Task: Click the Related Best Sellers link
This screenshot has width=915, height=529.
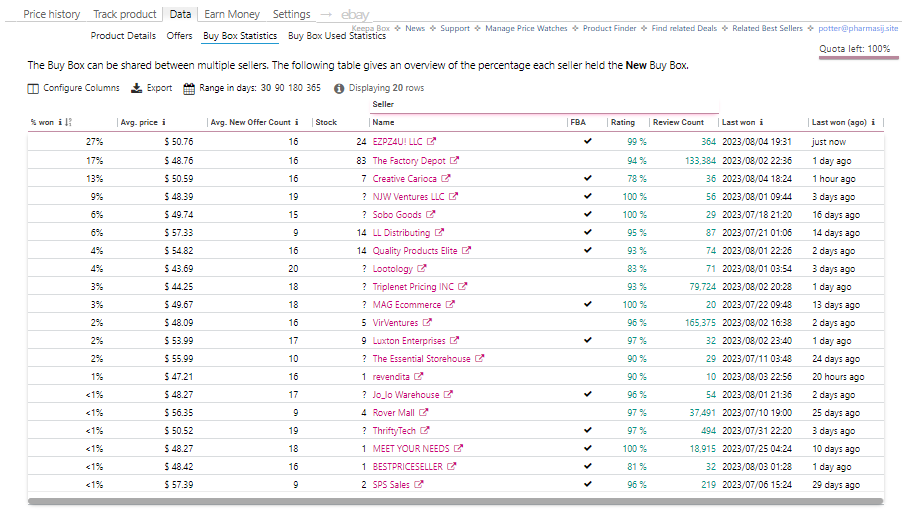Action: point(769,29)
